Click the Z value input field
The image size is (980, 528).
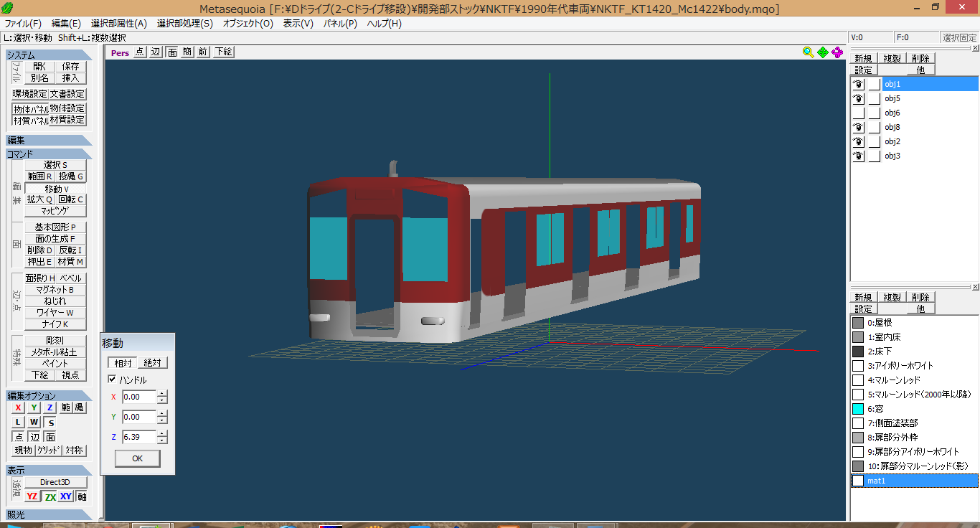(x=139, y=436)
